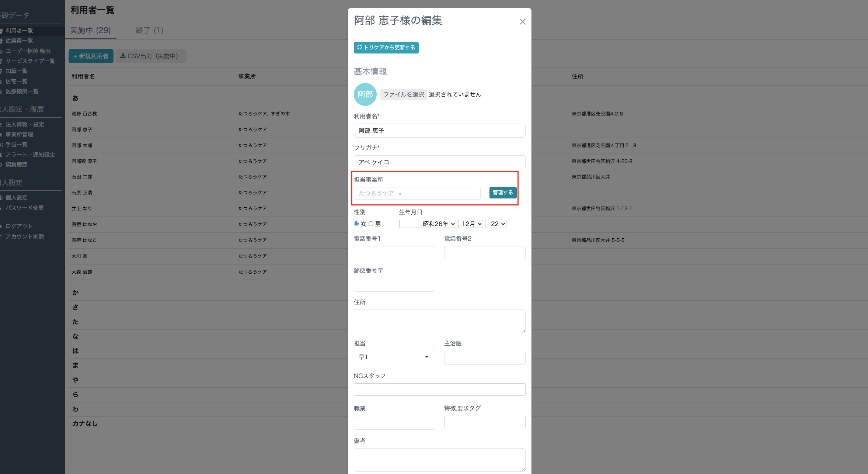Open the birth day dropdown 22

(496, 224)
